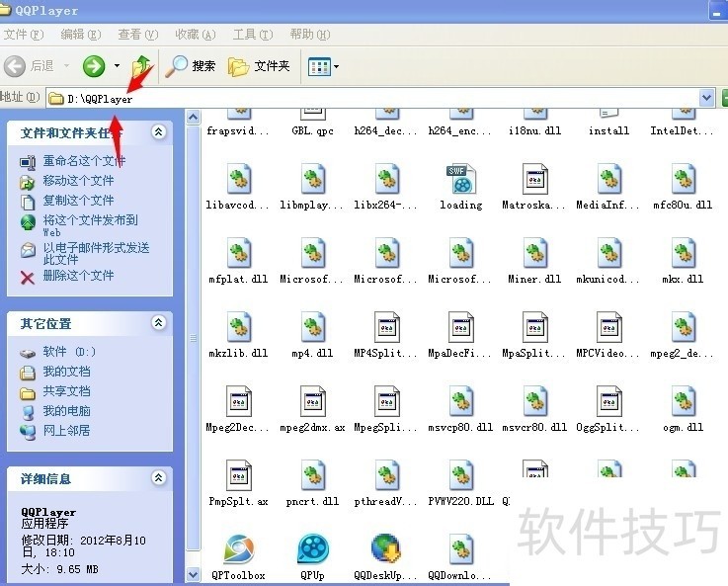Open the 查看(V) menu

(x=136, y=35)
